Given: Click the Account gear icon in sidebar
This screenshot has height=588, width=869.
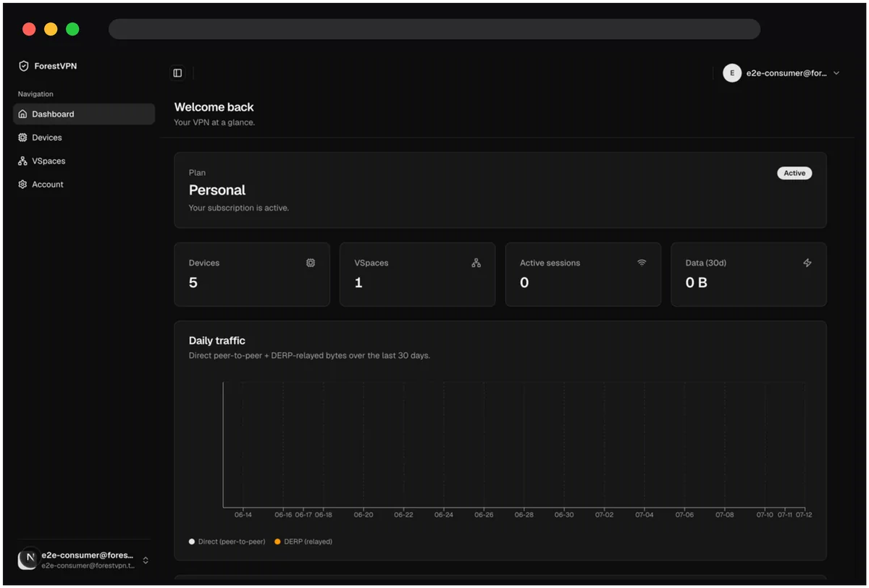Looking at the screenshot, I should coord(22,185).
